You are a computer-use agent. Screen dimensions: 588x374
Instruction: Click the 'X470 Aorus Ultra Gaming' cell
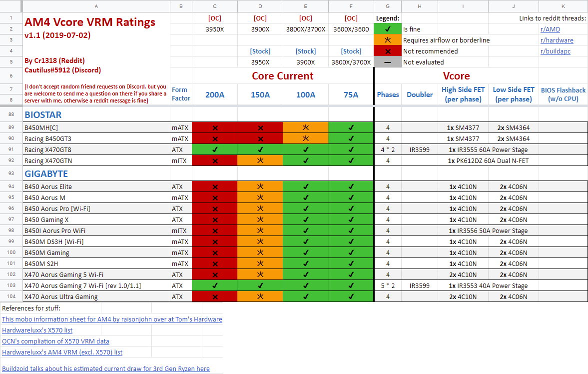click(x=96, y=296)
